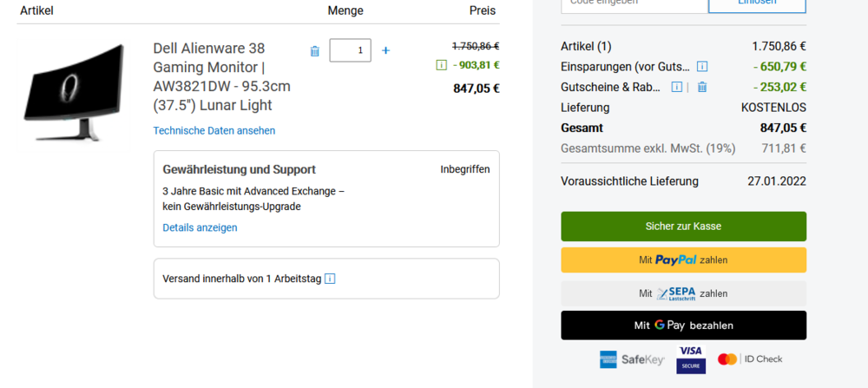The image size is (868, 388).
Task: Pay with the Google Pay button
Action: click(683, 326)
